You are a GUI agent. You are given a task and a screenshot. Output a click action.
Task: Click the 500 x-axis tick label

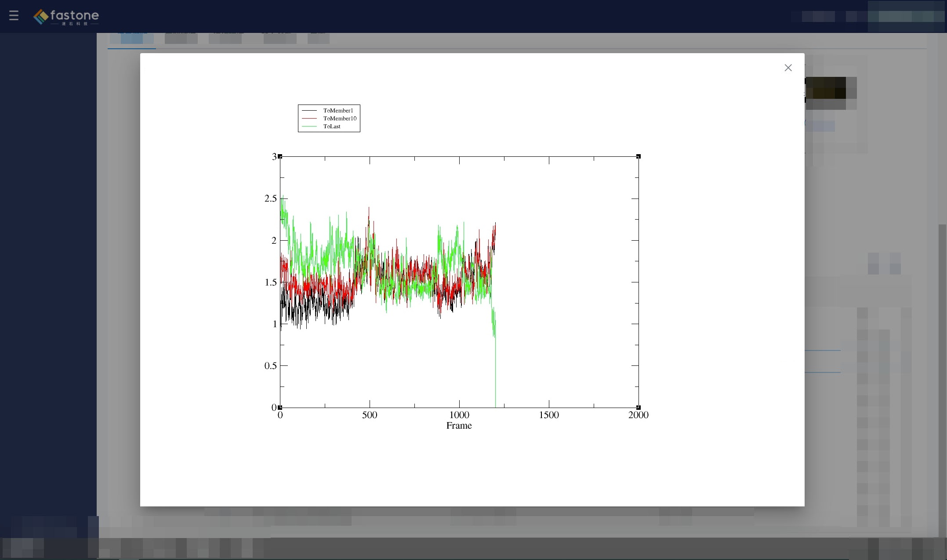(370, 415)
